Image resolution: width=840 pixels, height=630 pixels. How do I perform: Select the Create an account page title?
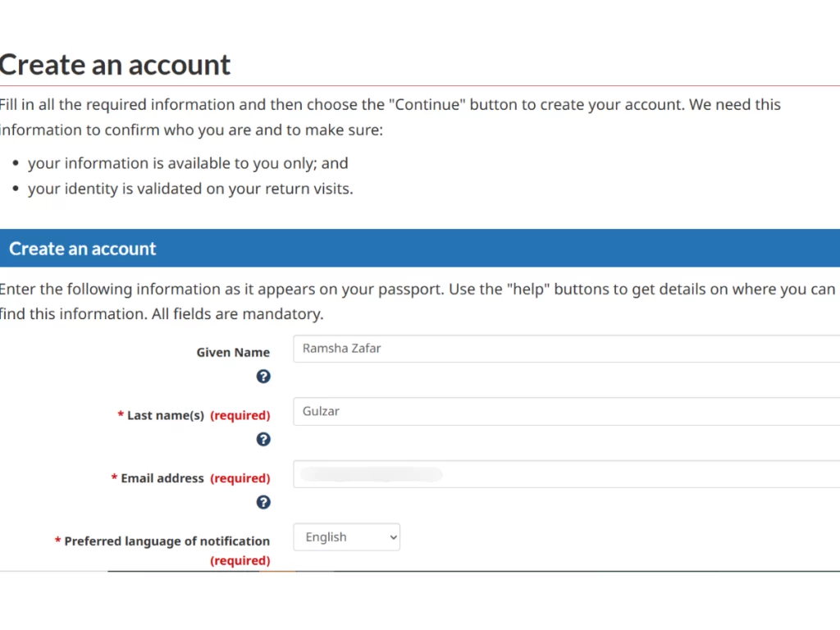click(x=115, y=64)
